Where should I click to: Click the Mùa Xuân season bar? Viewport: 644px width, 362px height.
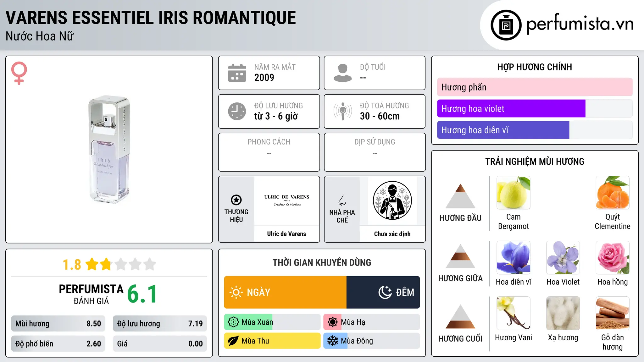(x=272, y=322)
